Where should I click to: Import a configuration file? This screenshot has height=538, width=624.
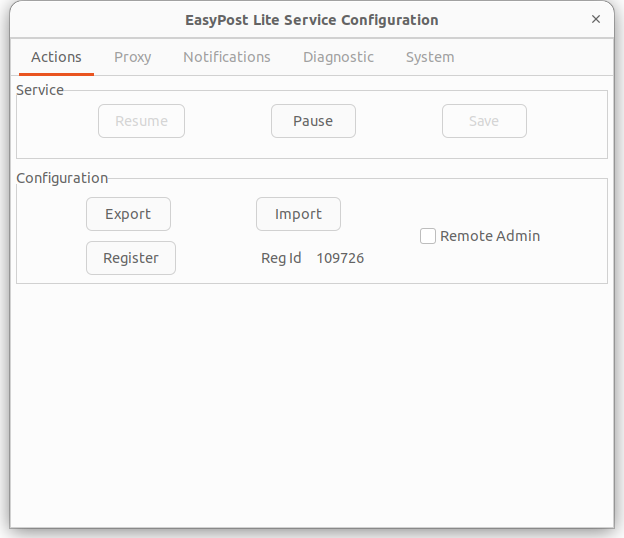[298, 214]
